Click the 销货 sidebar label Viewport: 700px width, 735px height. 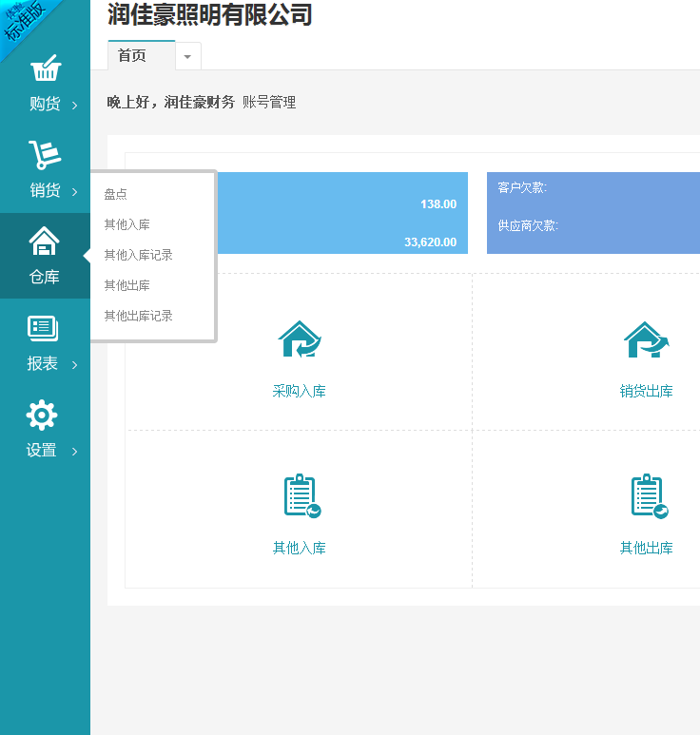pos(45,190)
